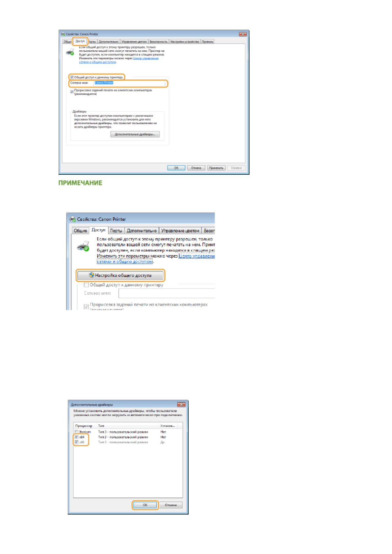
Task: Click the printer icon beside the Настройка общего доступа dialog text
Action: click(83, 246)
